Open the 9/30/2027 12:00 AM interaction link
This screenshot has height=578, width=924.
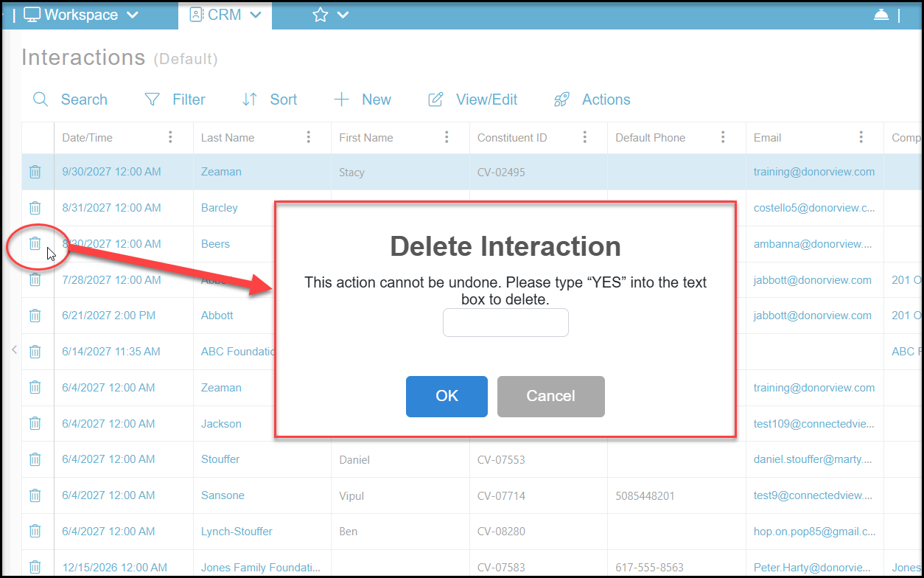click(111, 172)
